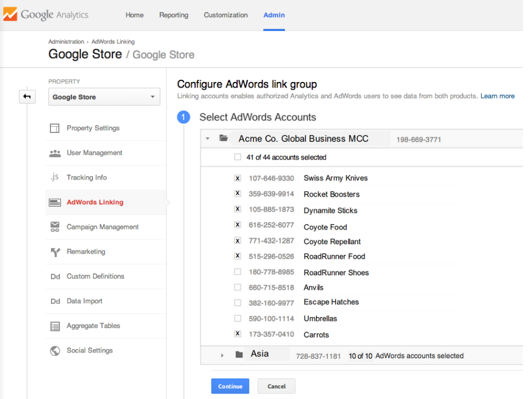532x399 pixels.
Task: Expand the Asia accounts group
Action: click(222, 356)
